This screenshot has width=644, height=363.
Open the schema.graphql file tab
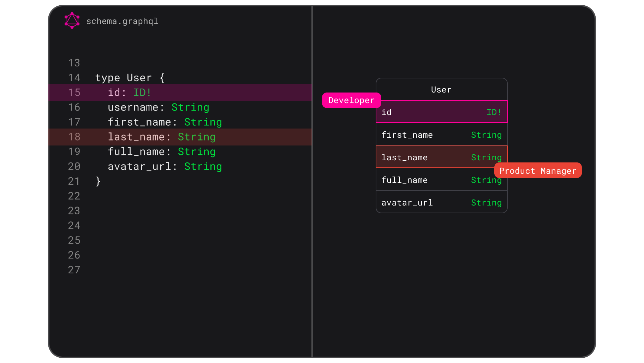122,21
